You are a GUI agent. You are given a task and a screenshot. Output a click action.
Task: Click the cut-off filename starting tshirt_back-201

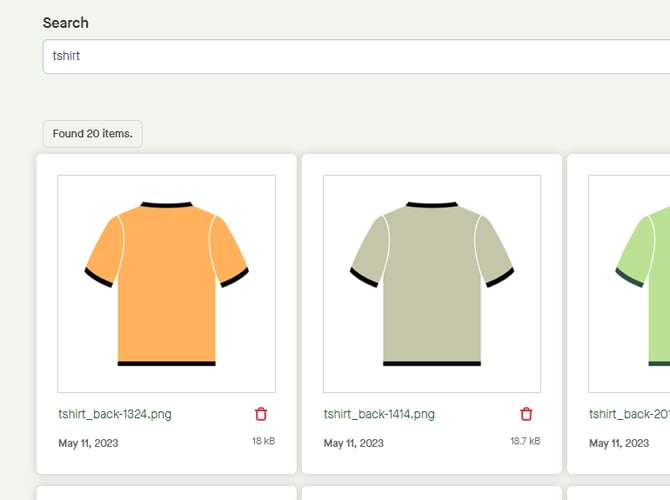629,414
